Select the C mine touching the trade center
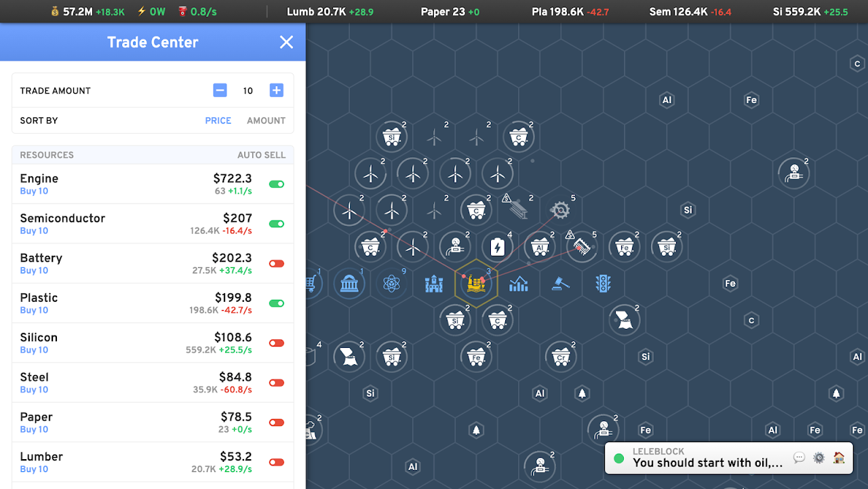Viewport: 868px width, 489px height. [x=498, y=319]
